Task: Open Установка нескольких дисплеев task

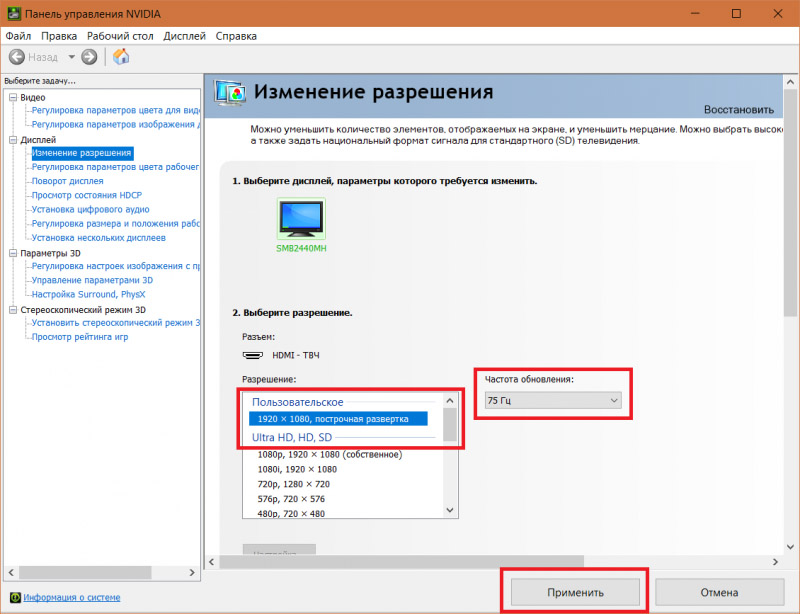Action: point(98,237)
